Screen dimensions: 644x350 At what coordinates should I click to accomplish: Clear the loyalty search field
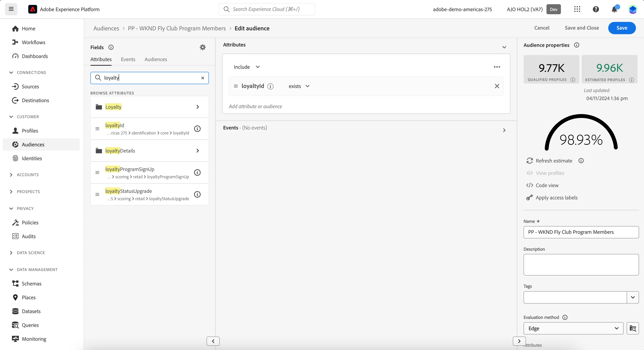click(x=203, y=78)
